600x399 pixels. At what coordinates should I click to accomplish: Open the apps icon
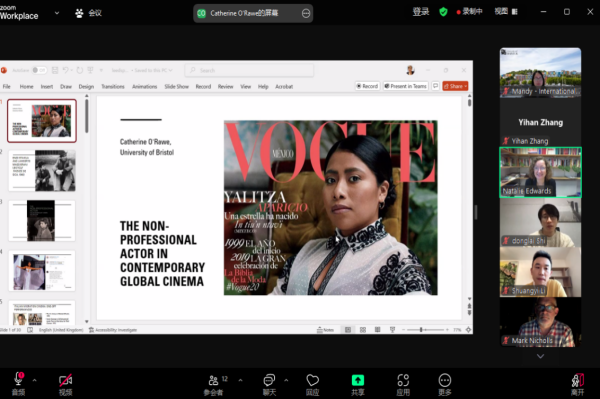(x=403, y=380)
